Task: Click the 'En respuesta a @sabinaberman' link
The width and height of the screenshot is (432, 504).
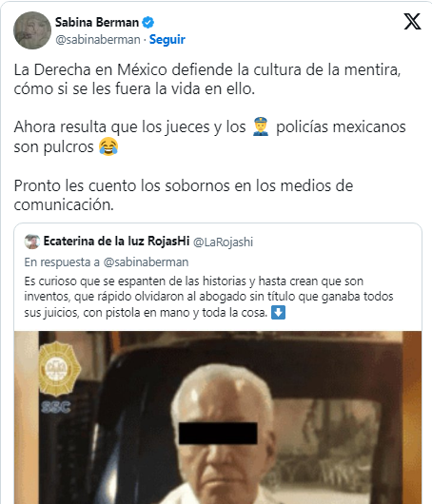Action: [107, 262]
